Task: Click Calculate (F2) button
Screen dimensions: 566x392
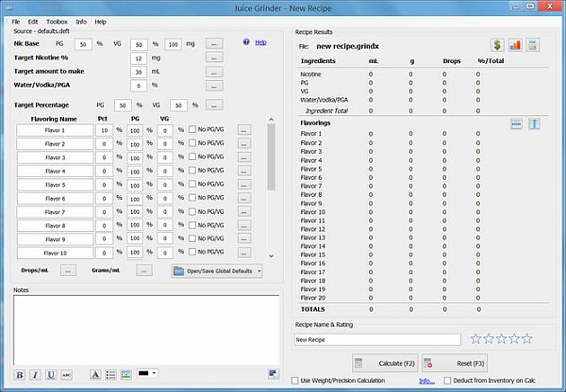Action: tap(385, 363)
